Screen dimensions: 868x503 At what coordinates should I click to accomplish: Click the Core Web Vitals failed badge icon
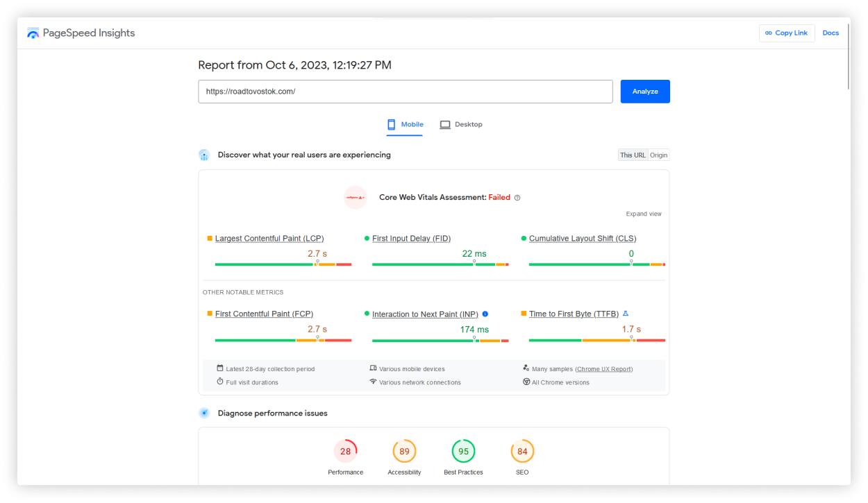[x=356, y=198]
